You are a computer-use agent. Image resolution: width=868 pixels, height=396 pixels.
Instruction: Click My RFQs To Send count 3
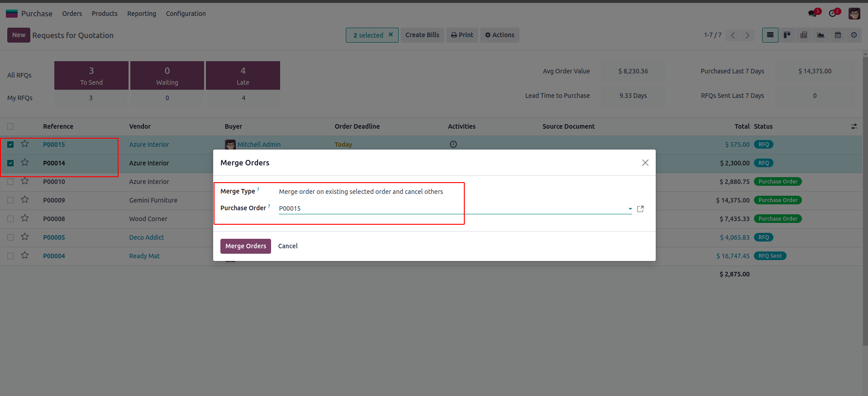91,98
